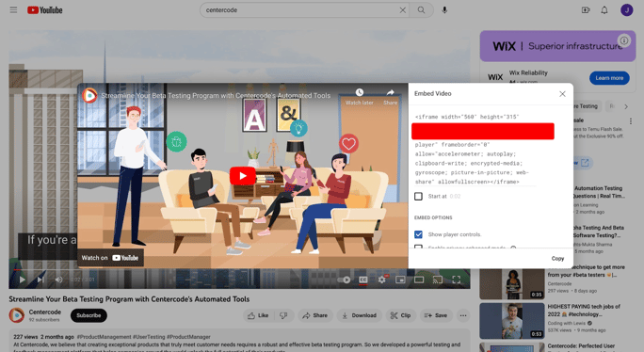644x352 pixels.
Task: Open the more actions ellipsis menu
Action: coord(463,315)
